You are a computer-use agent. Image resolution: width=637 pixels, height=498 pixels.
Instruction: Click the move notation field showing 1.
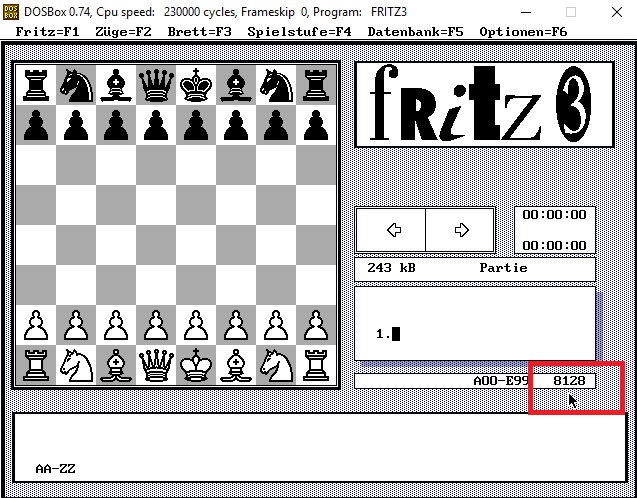pyautogui.click(x=475, y=324)
